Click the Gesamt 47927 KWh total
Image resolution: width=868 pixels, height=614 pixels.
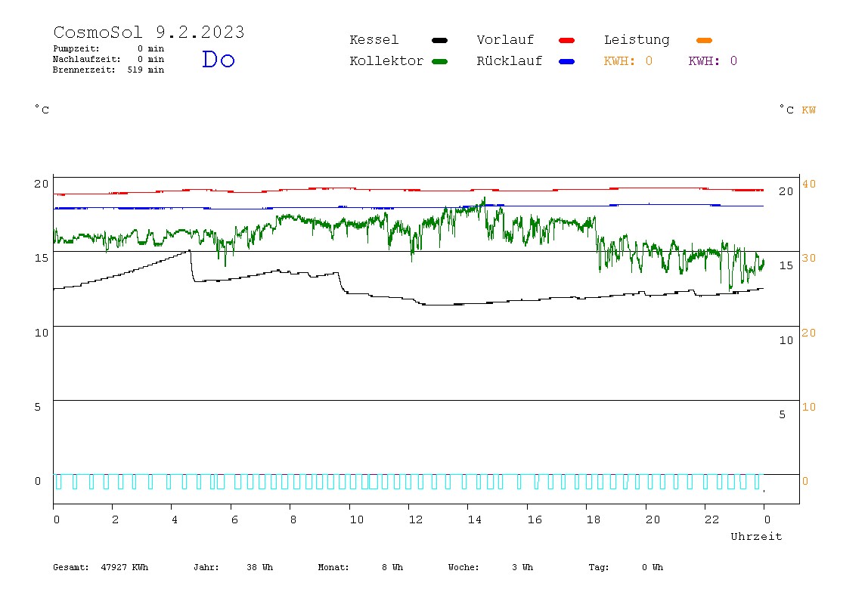(x=101, y=567)
